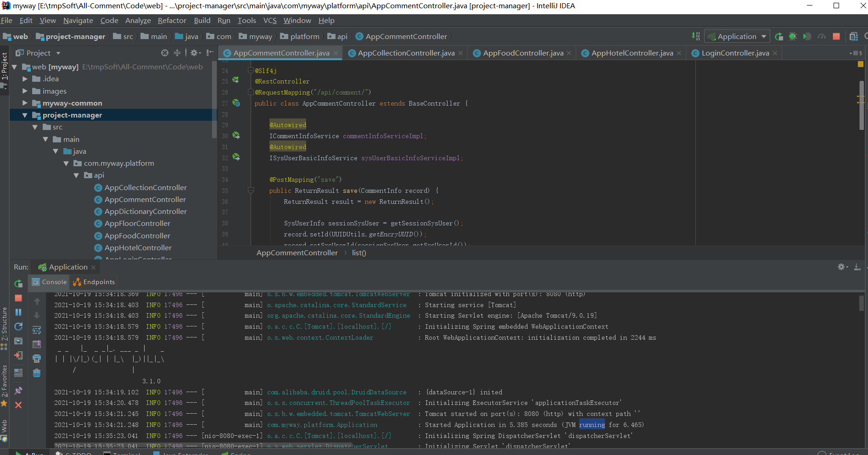This screenshot has height=455, width=868.
Task: Switch to AppFoodController.java tab
Action: tap(523, 53)
